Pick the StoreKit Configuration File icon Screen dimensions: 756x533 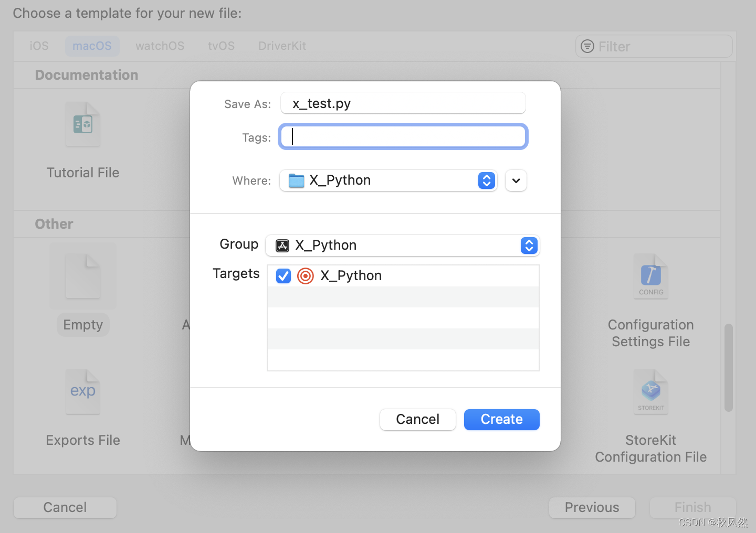(x=651, y=392)
